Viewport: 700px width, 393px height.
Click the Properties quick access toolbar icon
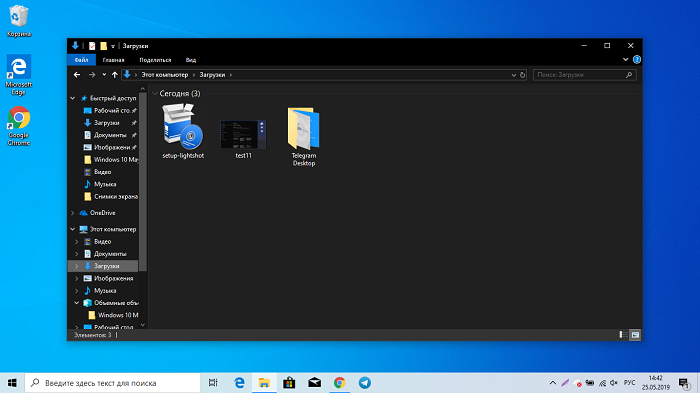pos(92,46)
